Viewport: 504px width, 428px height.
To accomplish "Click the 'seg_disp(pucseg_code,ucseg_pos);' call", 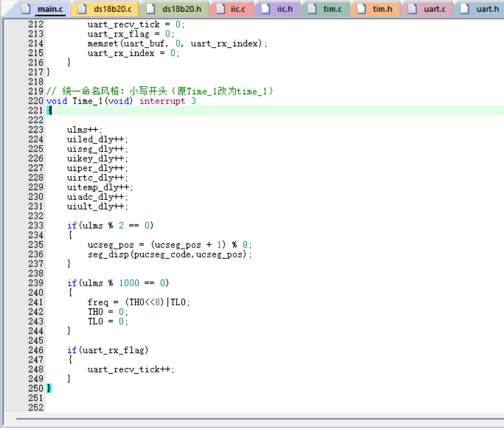I will coord(170,255).
